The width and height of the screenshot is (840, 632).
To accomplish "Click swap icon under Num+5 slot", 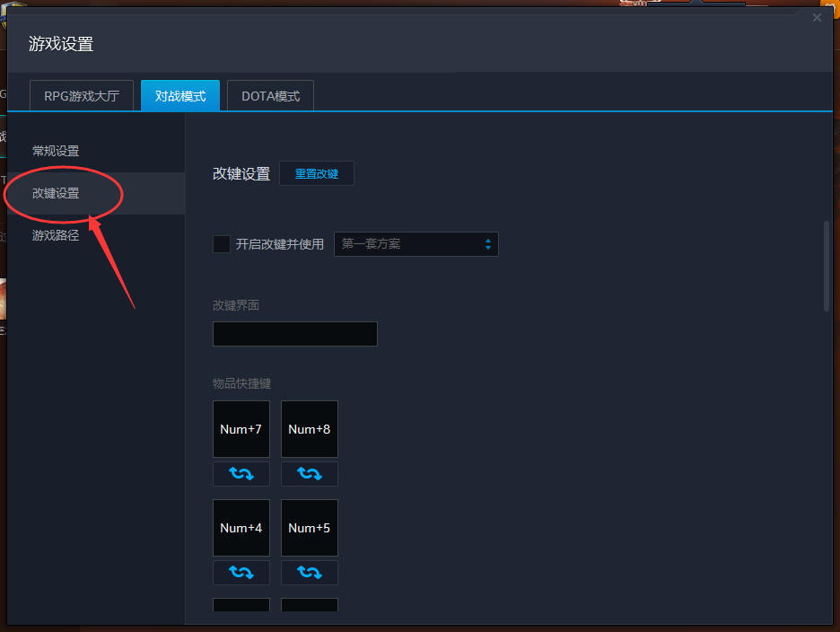I will (309, 573).
